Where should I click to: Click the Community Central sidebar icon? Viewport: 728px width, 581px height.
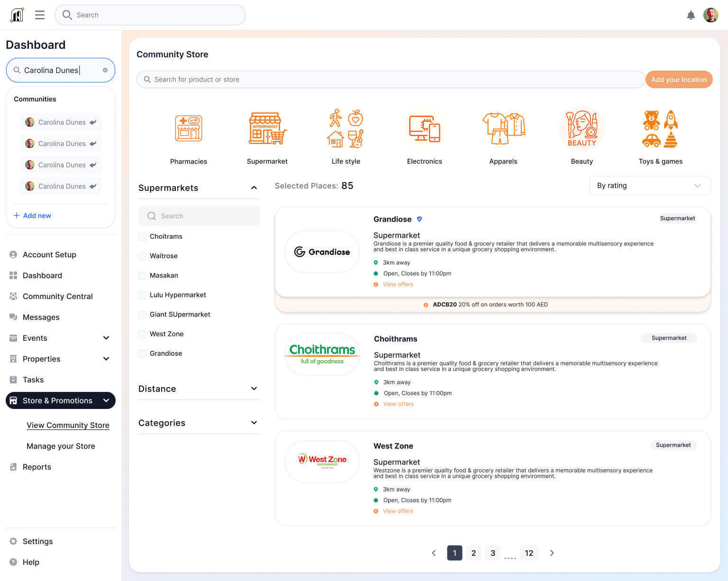pos(13,296)
